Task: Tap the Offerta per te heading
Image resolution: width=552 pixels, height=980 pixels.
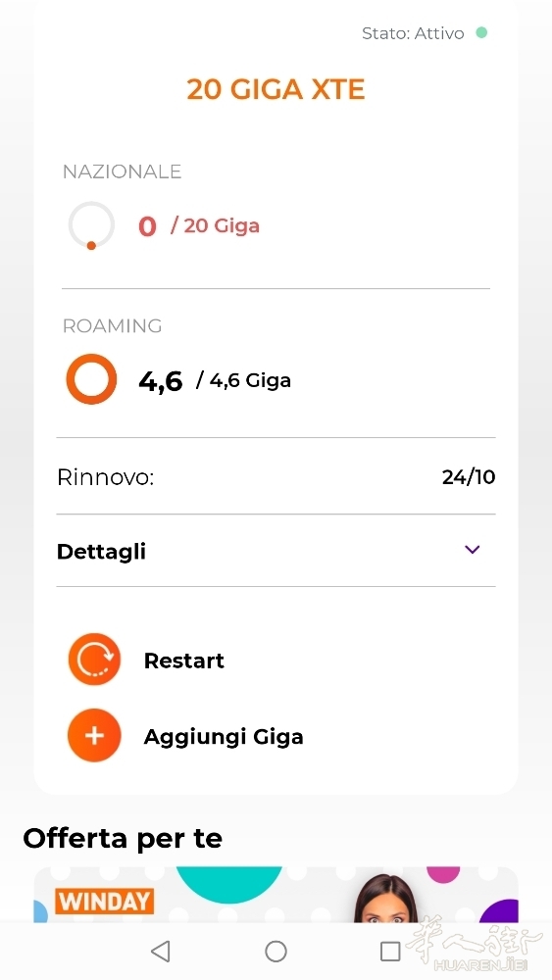Action: point(123,838)
